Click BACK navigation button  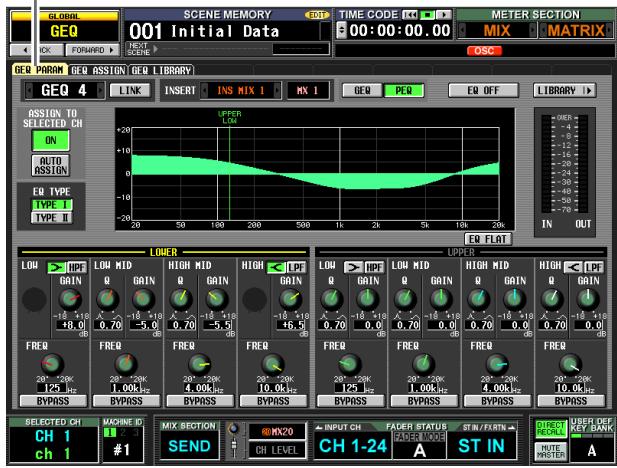(x=37, y=50)
